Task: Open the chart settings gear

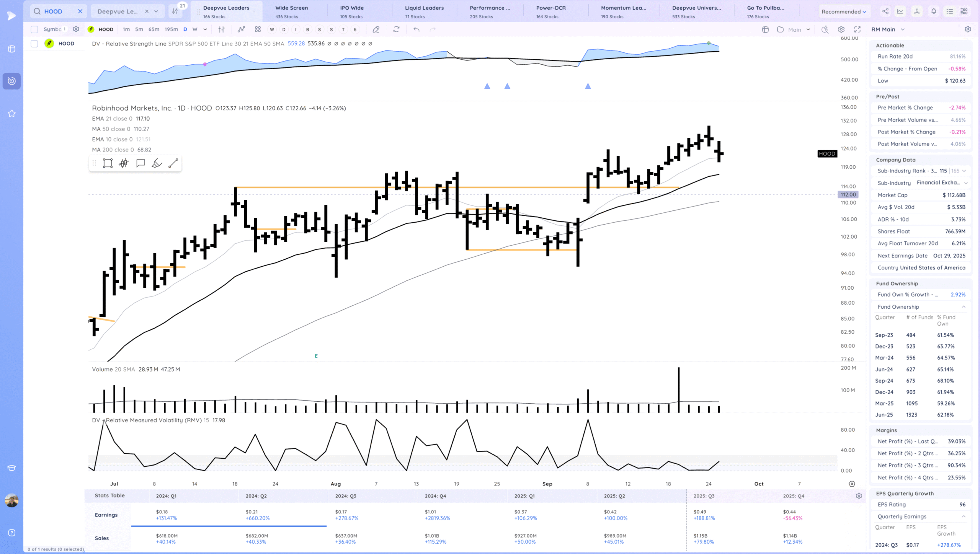Action: pos(841,29)
